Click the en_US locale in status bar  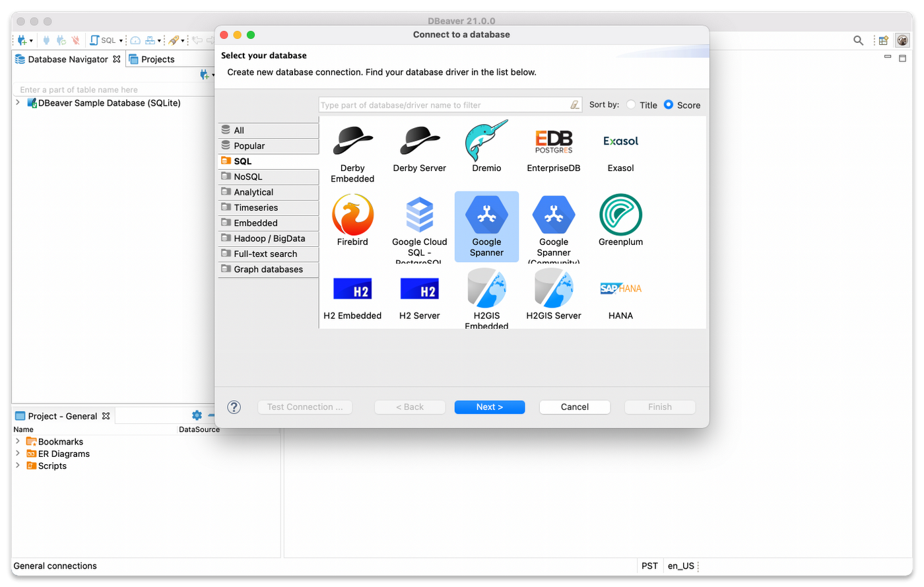point(680,566)
